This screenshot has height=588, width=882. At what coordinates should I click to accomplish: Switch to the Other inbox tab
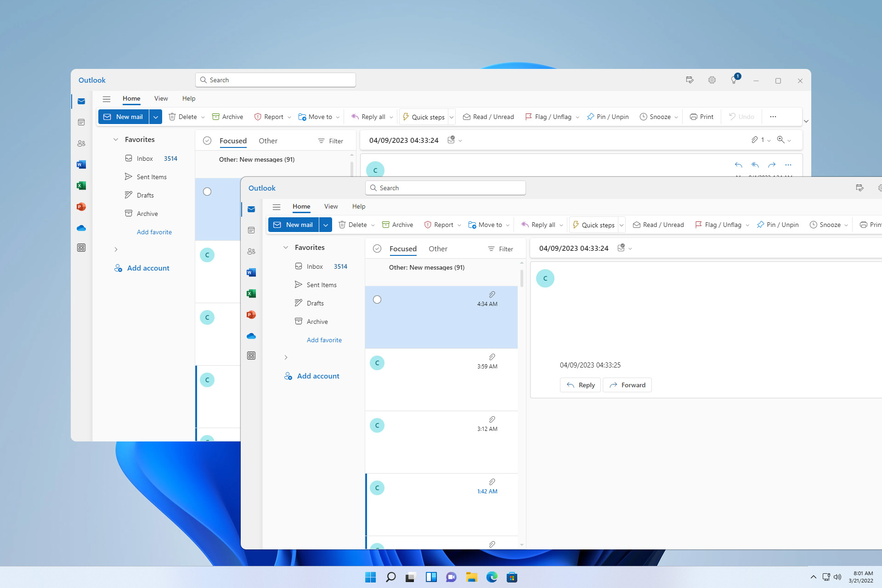(x=438, y=249)
